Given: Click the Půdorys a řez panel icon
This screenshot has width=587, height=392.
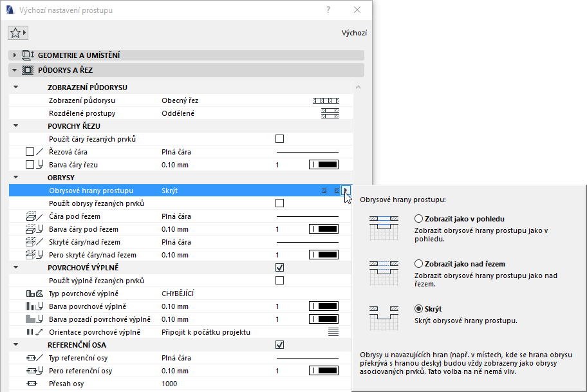Looking at the screenshot, I should point(28,70).
